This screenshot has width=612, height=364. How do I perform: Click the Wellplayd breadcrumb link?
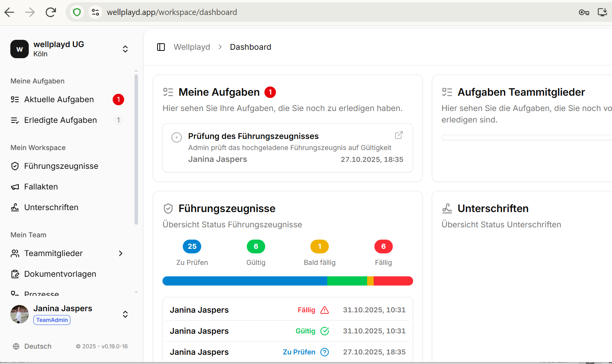(x=192, y=47)
